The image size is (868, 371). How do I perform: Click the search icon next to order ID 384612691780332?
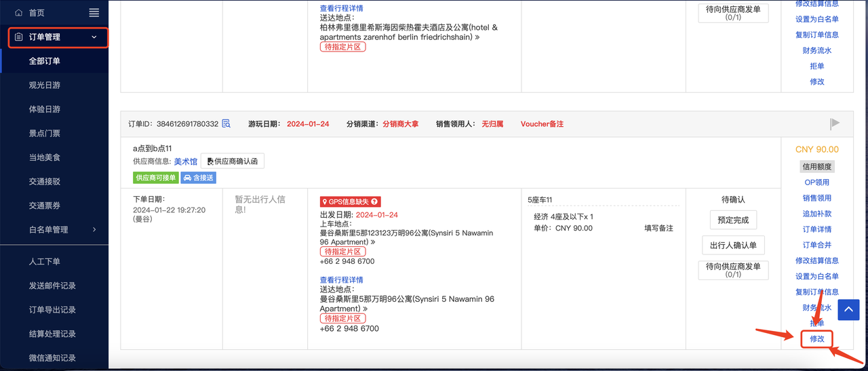tap(226, 123)
